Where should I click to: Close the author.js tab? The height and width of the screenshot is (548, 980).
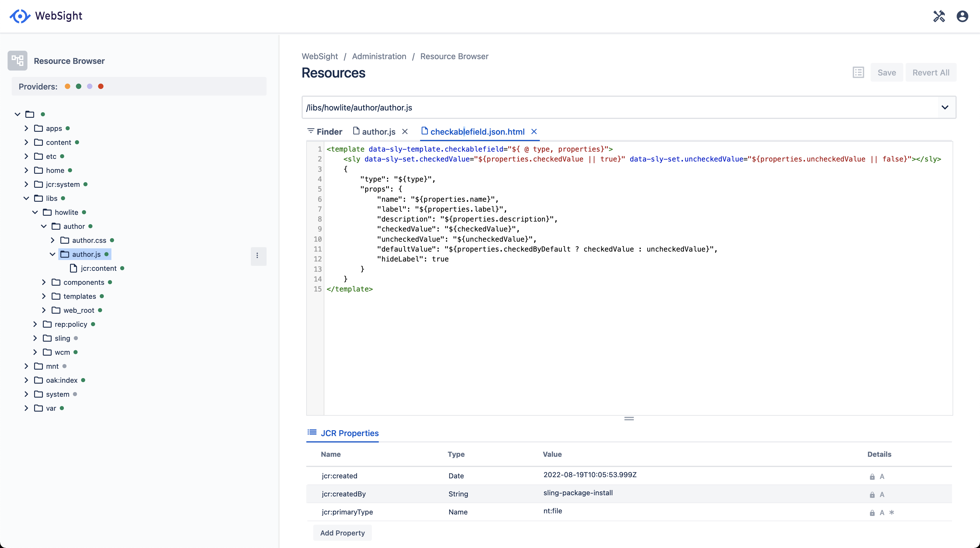click(405, 131)
